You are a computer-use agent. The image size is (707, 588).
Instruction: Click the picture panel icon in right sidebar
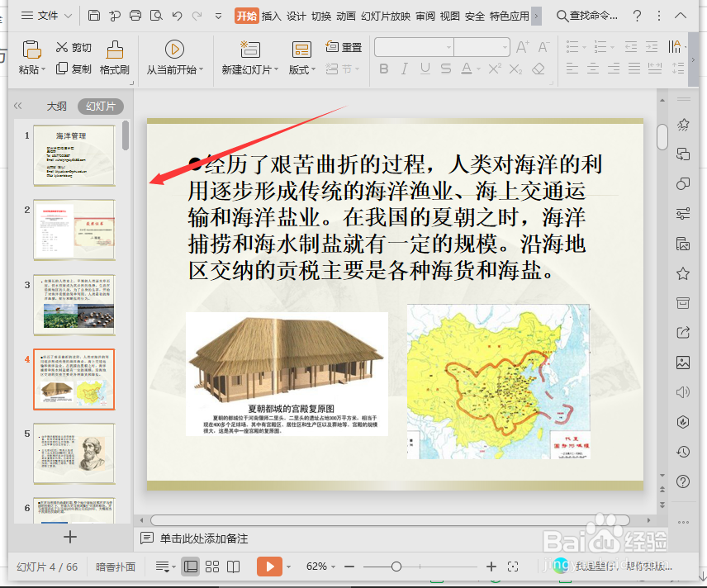(x=684, y=363)
